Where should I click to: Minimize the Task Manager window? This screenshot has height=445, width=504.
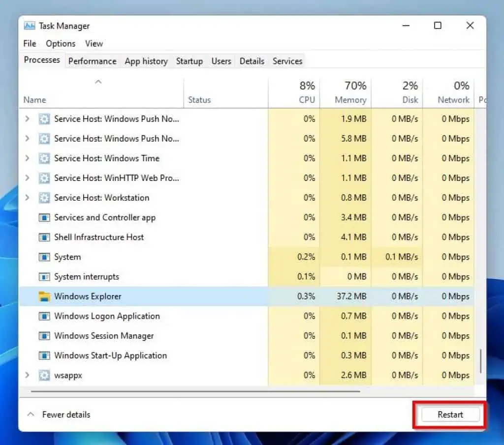click(x=406, y=26)
